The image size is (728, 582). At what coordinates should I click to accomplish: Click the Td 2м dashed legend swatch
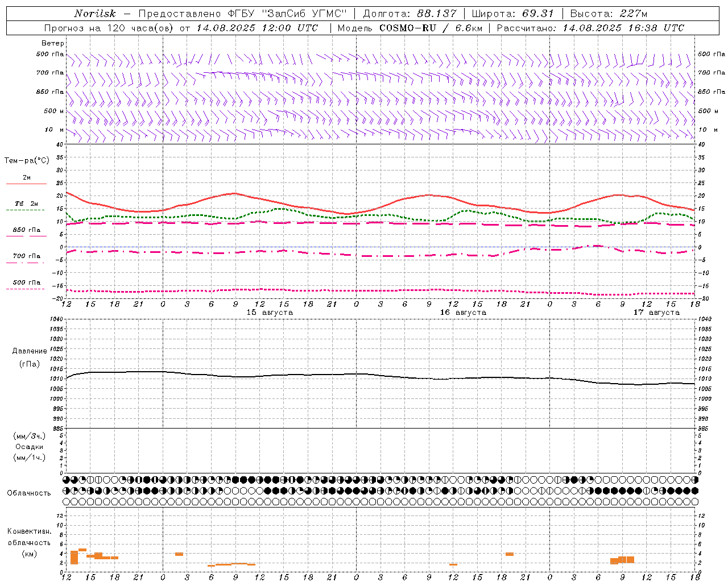(x=25, y=210)
